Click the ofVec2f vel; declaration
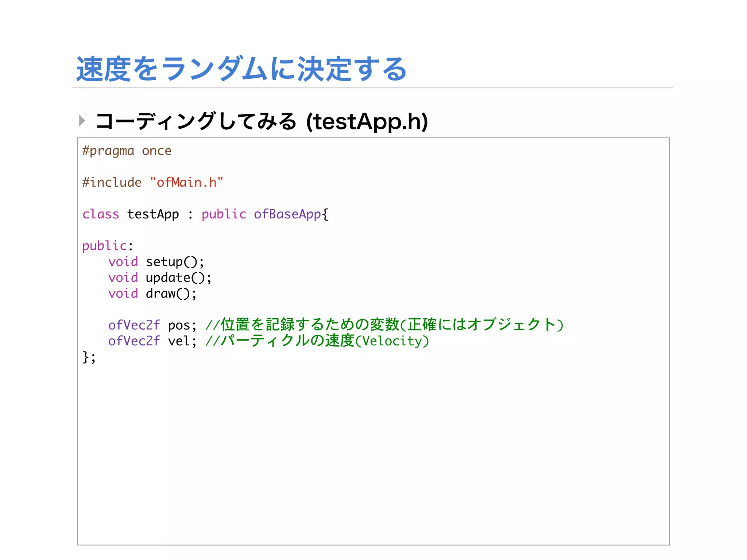This screenshot has height=560, width=747. click(x=152, y=341)
